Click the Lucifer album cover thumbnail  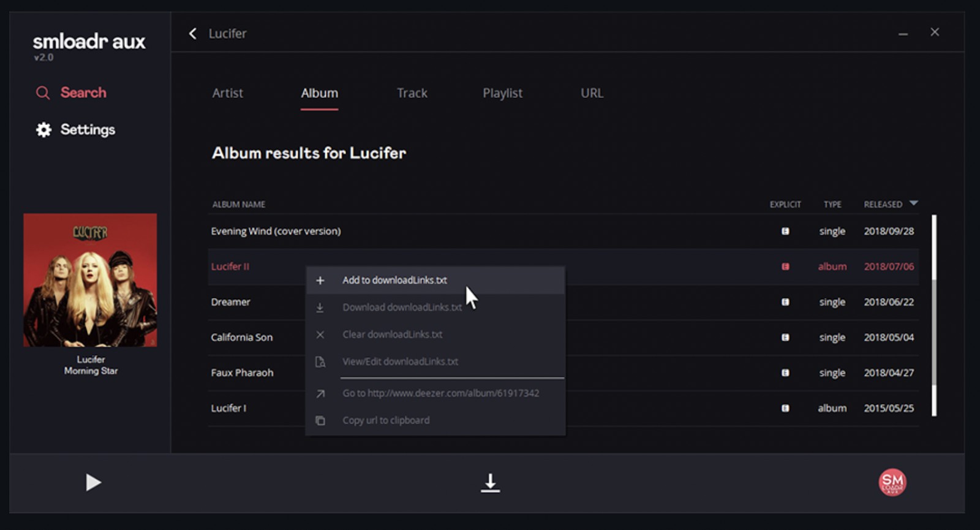(90, 280)
